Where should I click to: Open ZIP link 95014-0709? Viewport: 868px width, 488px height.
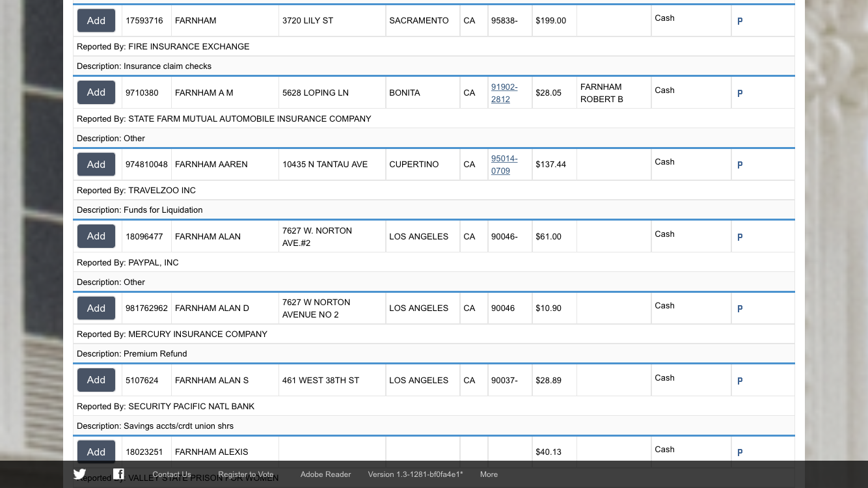click(504, 165)
